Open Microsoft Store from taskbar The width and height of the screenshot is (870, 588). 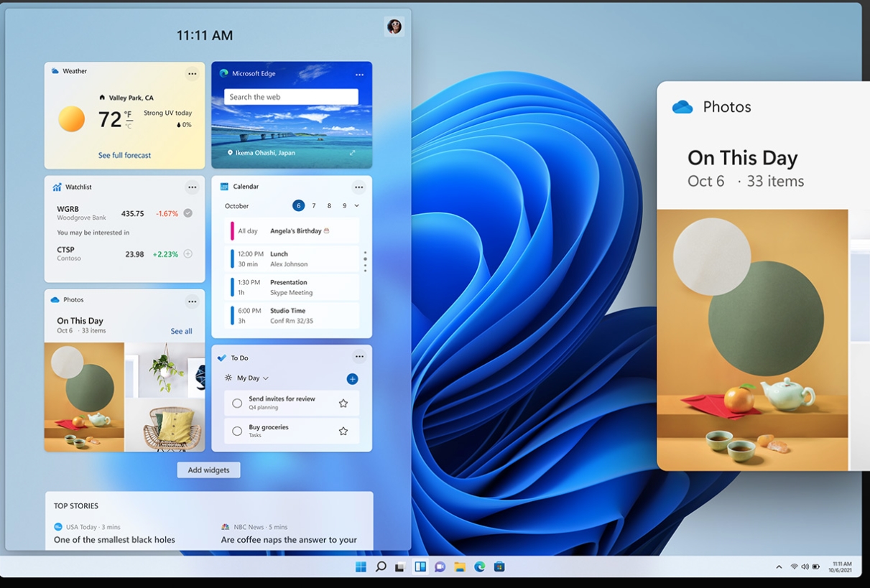coord(499,567)
